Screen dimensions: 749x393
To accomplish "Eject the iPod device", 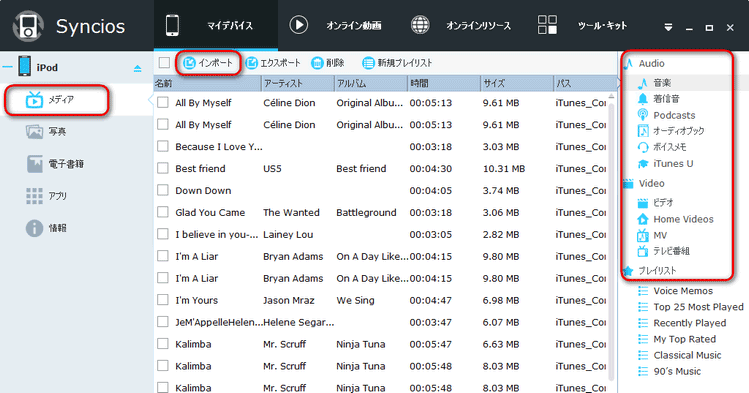I will click(x=138, y=68).
